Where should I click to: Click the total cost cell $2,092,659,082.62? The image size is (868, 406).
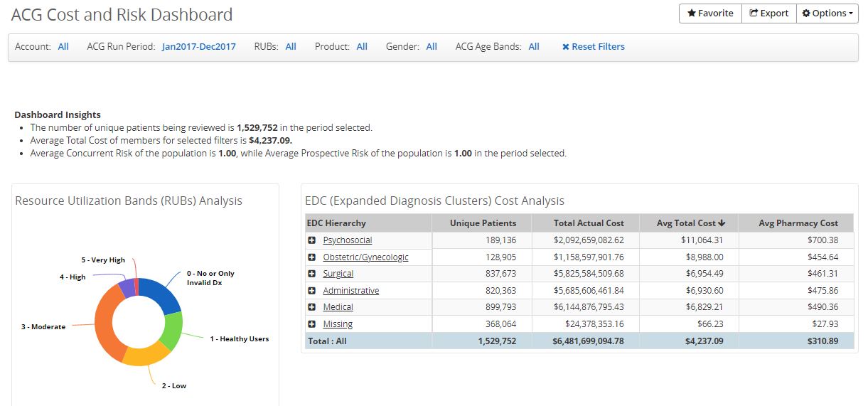coord(589,240)
